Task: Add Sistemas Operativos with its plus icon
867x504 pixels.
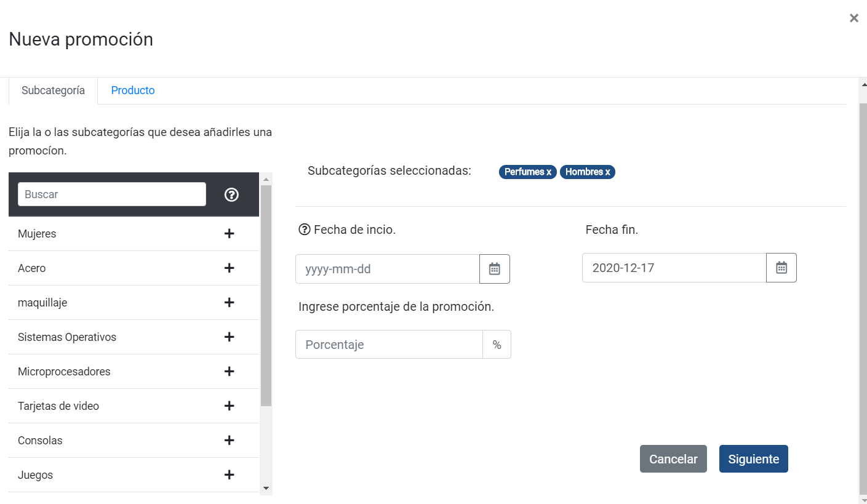Action: click(x=230, y=337)
